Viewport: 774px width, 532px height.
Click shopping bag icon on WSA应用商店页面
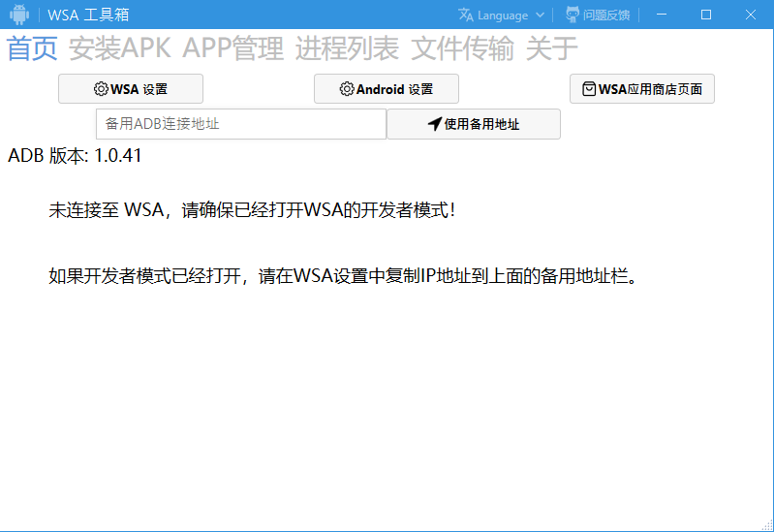[x=589, y=89]
